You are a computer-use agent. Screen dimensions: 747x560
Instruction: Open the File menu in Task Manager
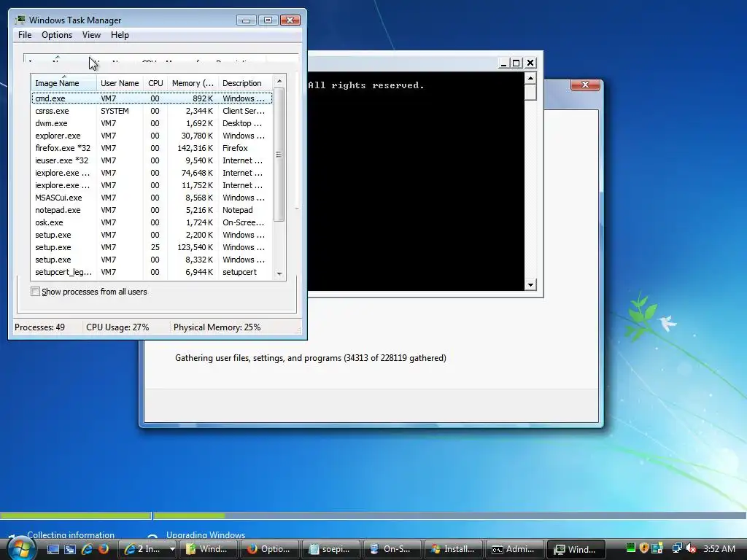pos(25,35)
